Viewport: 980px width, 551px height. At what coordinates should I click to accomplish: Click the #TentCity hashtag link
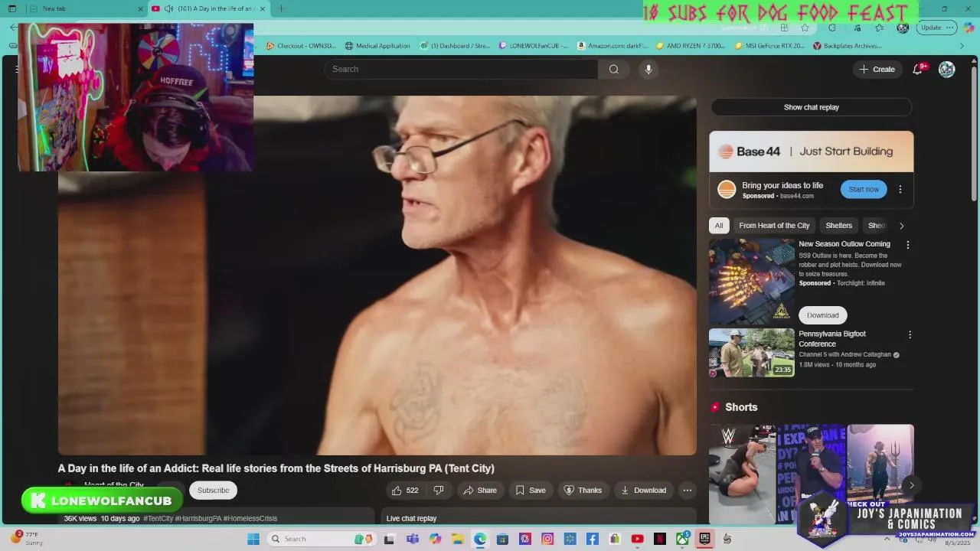click(158, 518)
